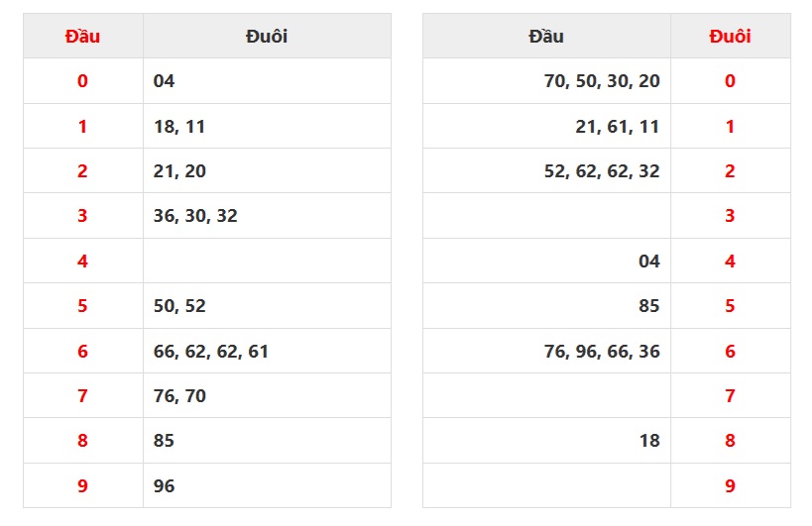The image size is (812, 526).
Task: Click red tail digit 7 in right table
Action: coord(730,395)
